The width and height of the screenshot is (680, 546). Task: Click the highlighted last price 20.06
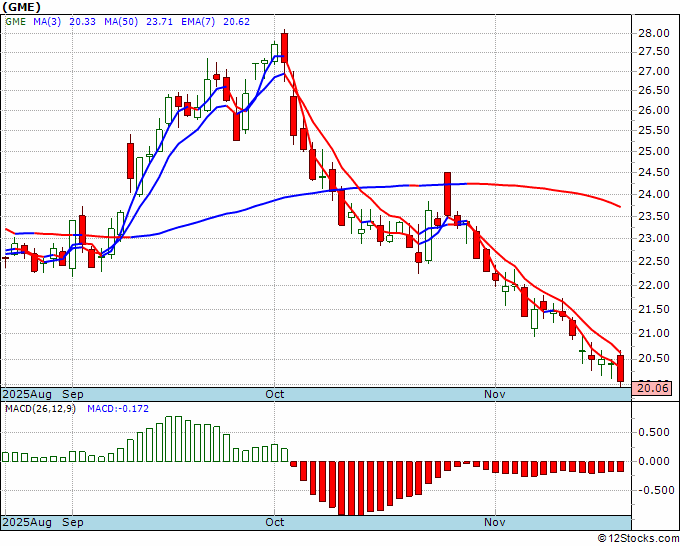[652, 388]
